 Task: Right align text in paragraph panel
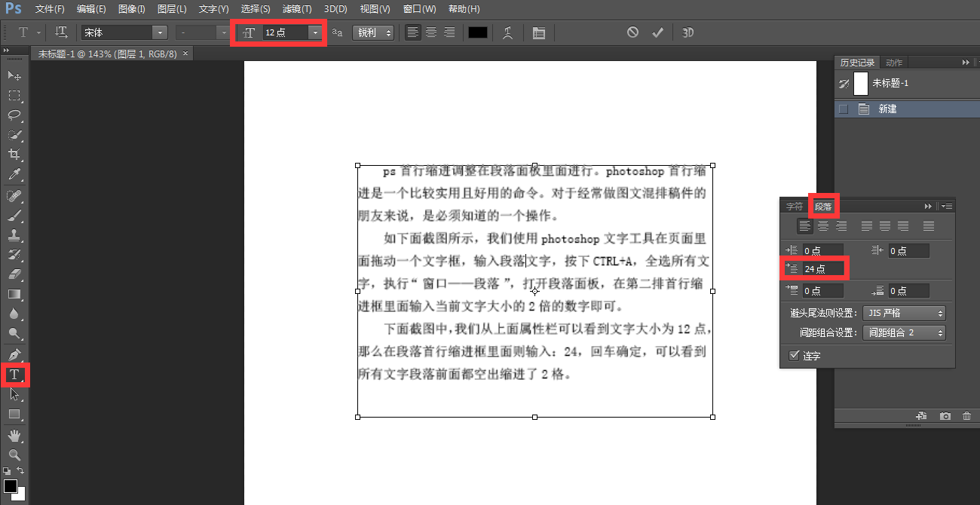click(842, 225)
